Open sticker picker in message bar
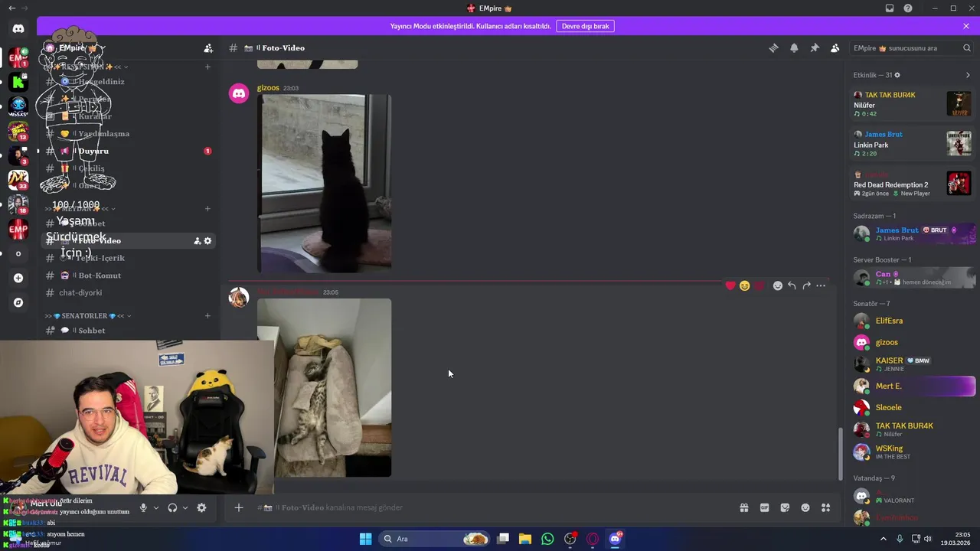980x551 pixels. click(785, 507)
